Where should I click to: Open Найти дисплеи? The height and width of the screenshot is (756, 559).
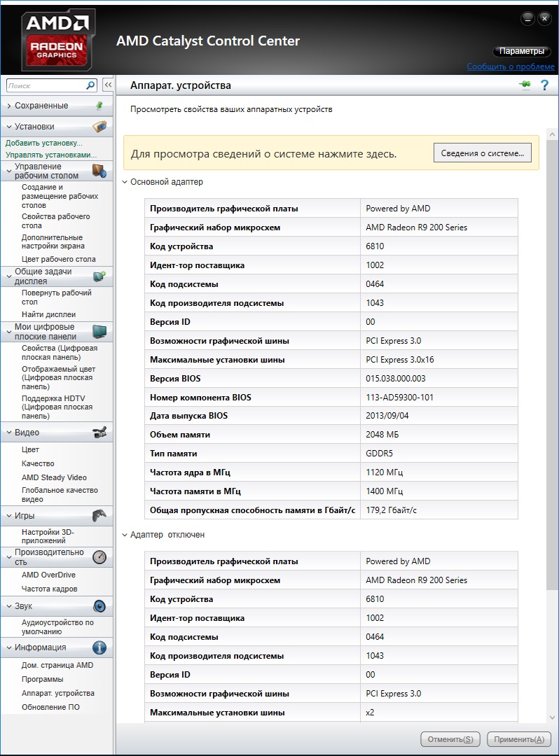pos(48,314)
